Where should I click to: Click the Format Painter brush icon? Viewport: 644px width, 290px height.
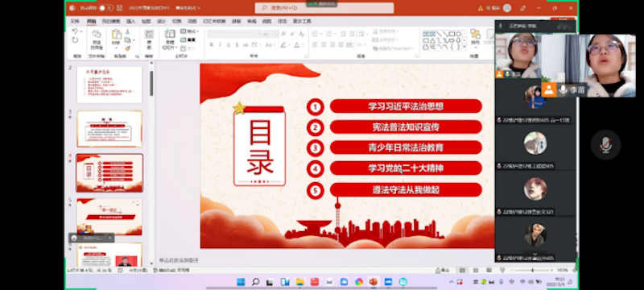128,48
